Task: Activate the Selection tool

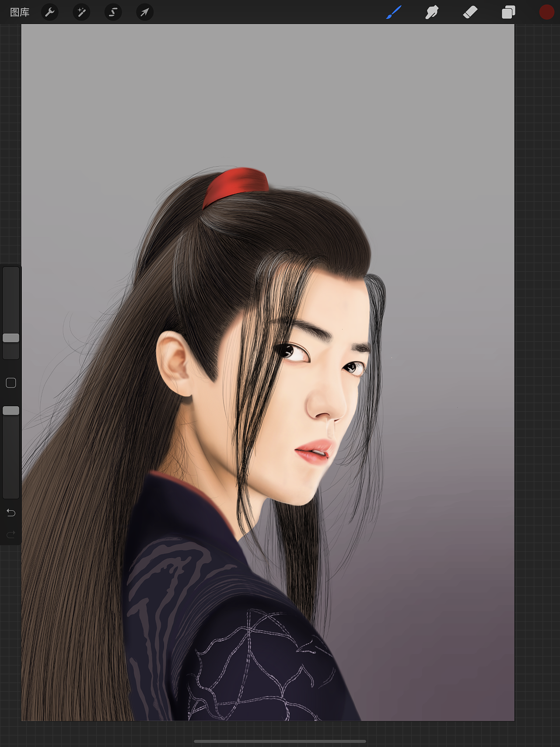Action: point(113,12)
